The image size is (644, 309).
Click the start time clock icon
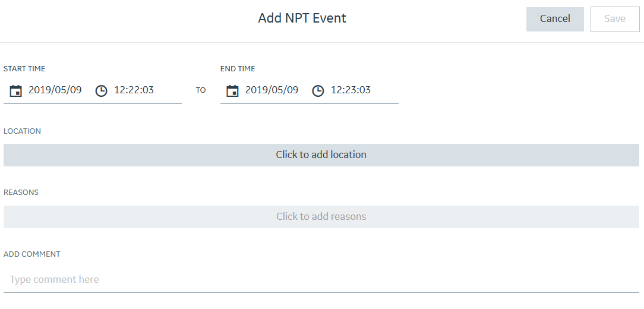tap(101, 91)
